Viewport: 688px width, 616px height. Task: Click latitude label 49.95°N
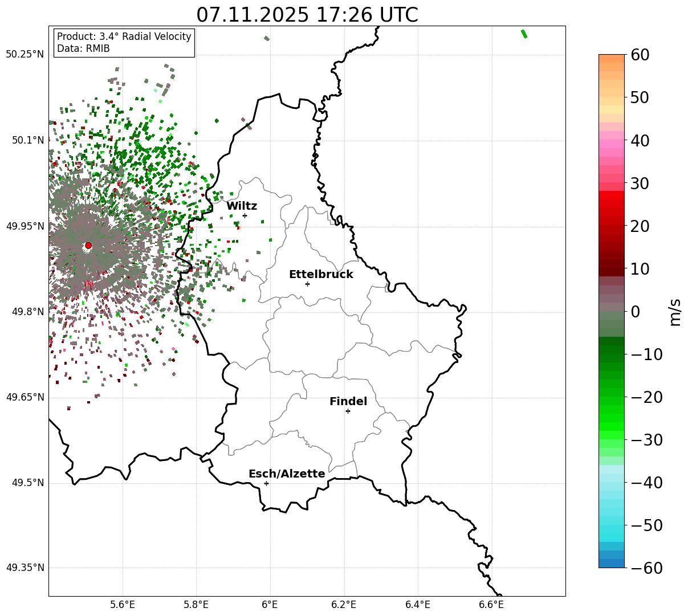tap(25, 226)
